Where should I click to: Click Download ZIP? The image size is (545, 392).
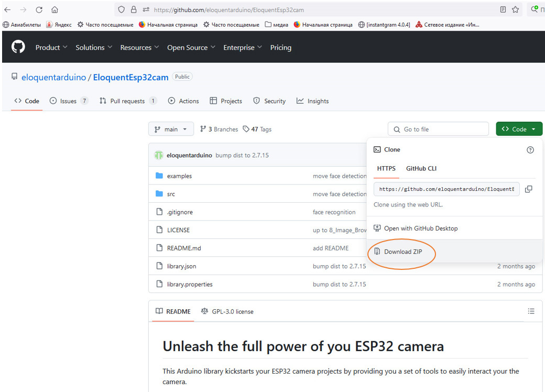tap(401, 252)
